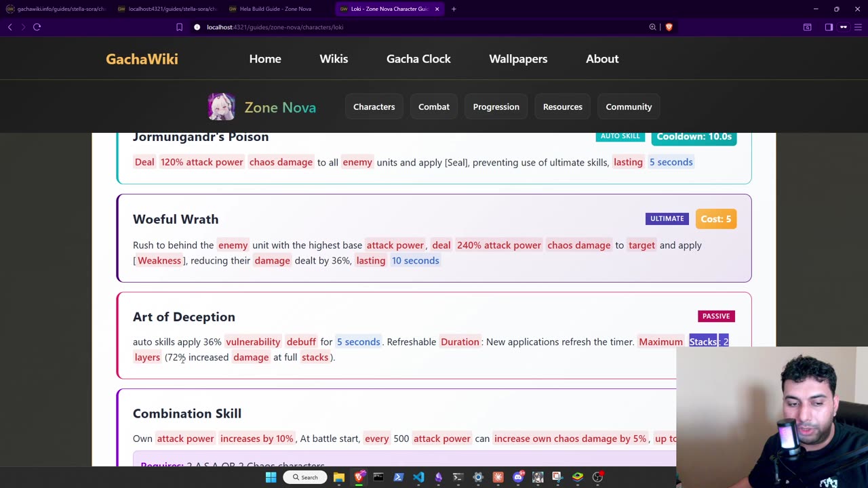
Task: Open the orange Claude taskbar icon
Action: click(498, 477)
